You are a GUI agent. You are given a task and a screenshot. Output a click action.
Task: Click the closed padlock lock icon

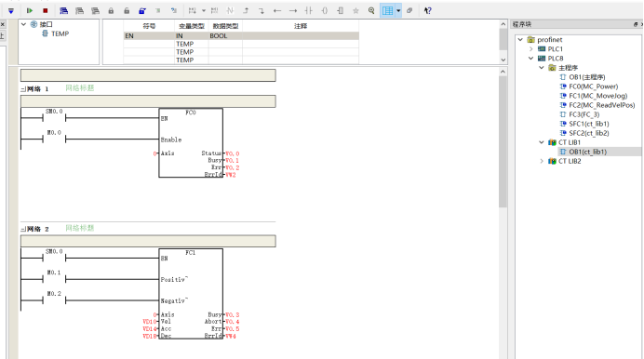click(x=111, y=10)
